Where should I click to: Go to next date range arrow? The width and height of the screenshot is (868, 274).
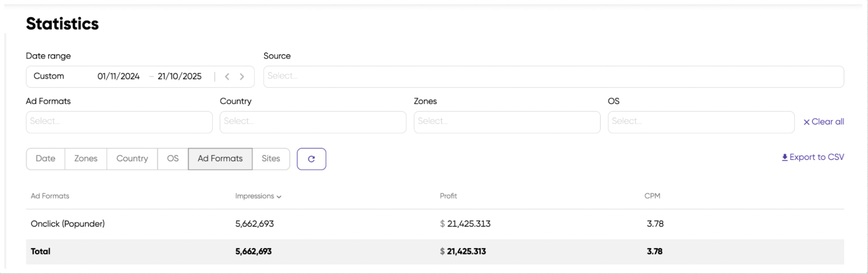(242, 77)
